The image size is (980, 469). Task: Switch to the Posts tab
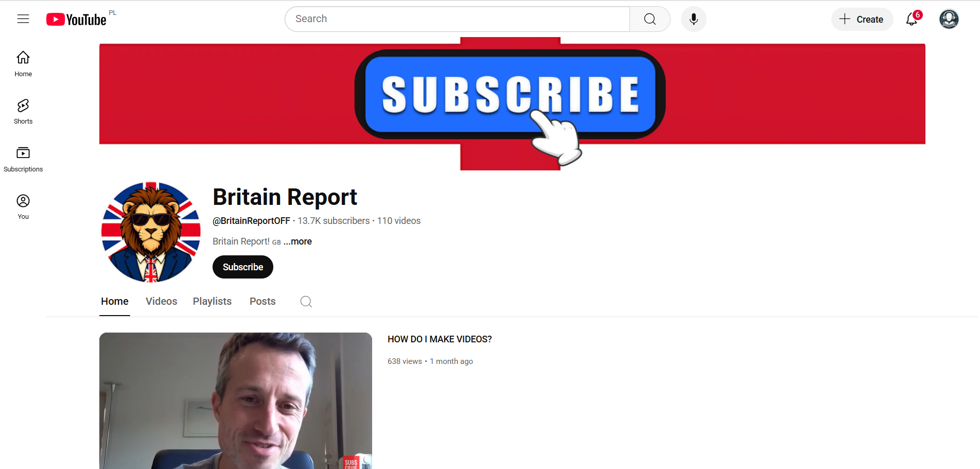tap(262, 301)
